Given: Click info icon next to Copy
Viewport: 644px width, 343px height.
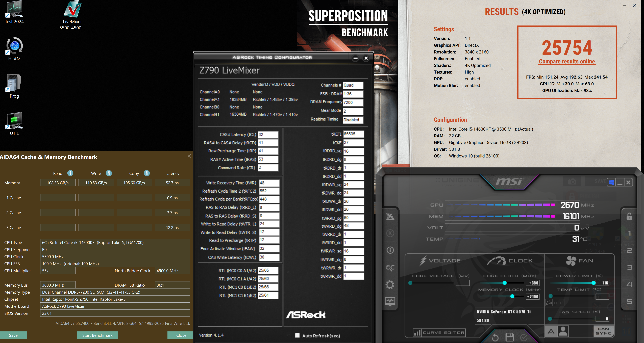Looking at the screenshot, I should [x=147, y=173].
